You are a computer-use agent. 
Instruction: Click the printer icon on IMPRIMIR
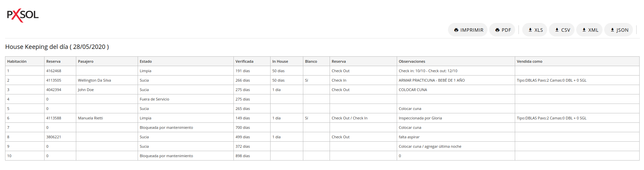tap(456, 30)
